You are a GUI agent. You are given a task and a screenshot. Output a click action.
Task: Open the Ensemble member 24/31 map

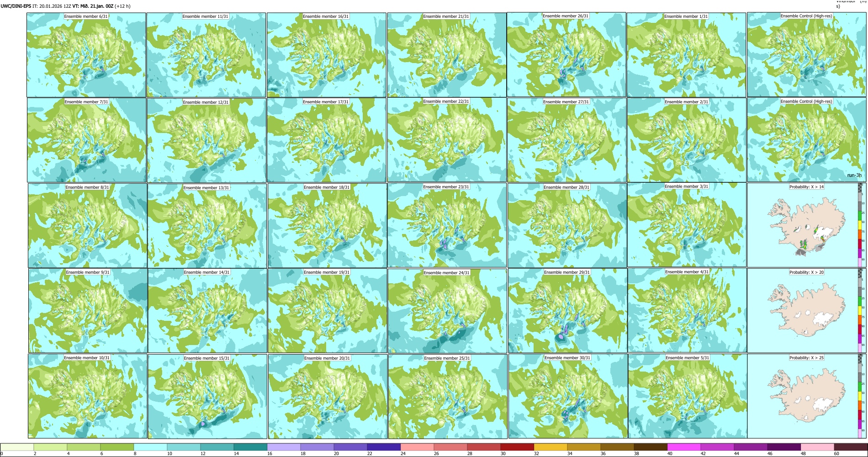tap(447, 311)
